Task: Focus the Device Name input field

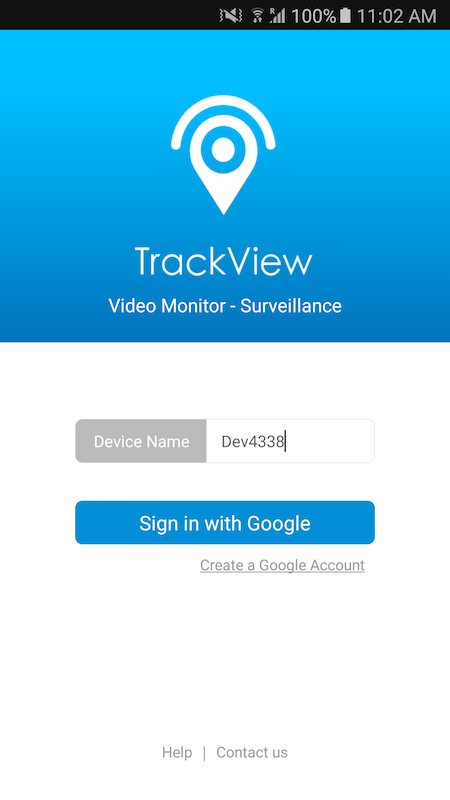Action: pyautogui.click(x=290, y=441)
